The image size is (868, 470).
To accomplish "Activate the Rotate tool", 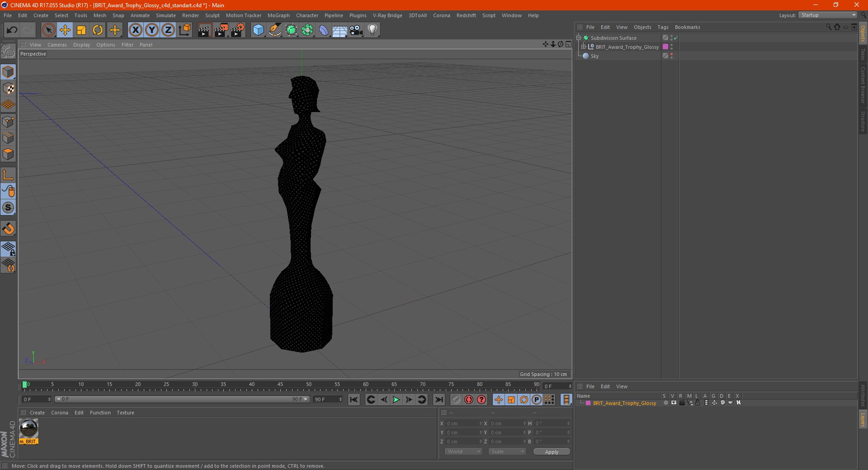I will [x=98, y=30].
